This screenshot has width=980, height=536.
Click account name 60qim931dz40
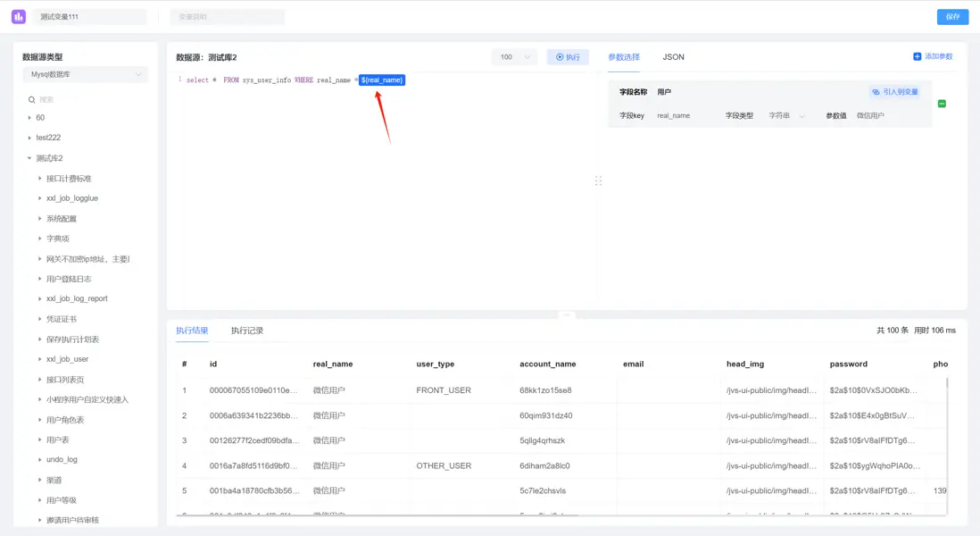545,415
